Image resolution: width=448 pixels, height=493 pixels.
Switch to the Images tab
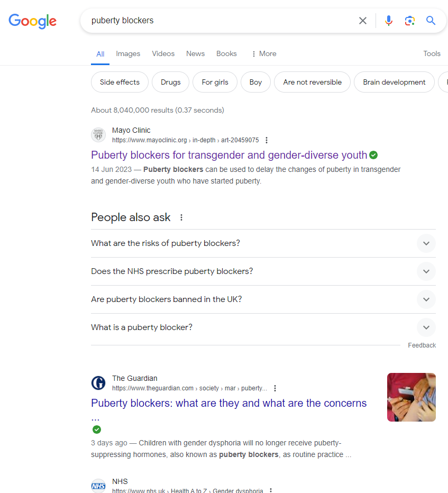(128, 53)
